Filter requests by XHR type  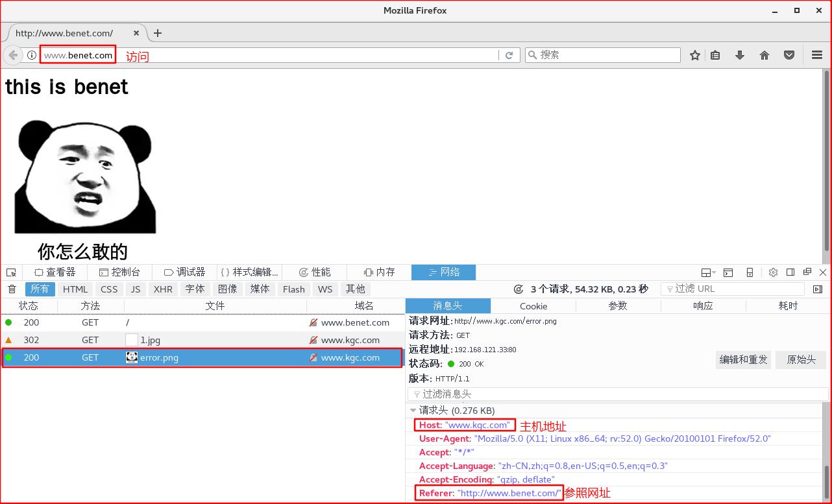click(x=164, y=289)
